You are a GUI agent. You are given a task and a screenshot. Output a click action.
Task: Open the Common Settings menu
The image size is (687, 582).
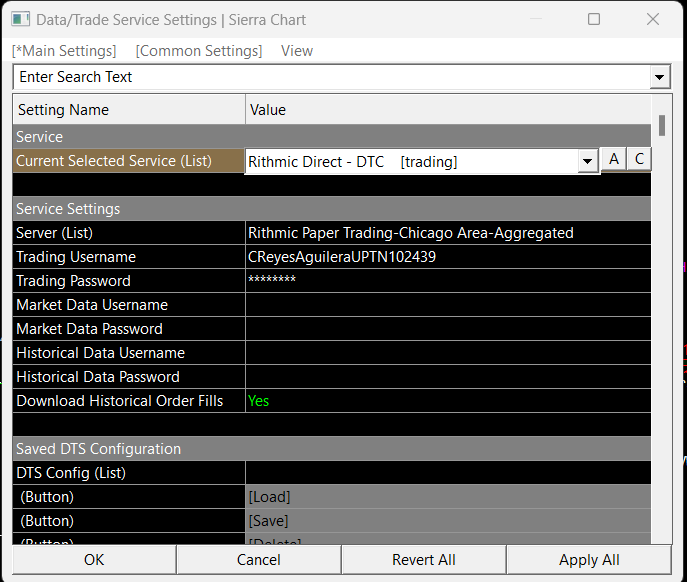pos(198,51)
